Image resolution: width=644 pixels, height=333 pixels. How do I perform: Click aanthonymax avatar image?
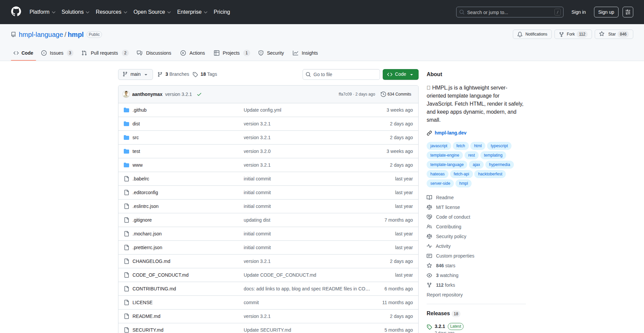(x=126, y=94)
